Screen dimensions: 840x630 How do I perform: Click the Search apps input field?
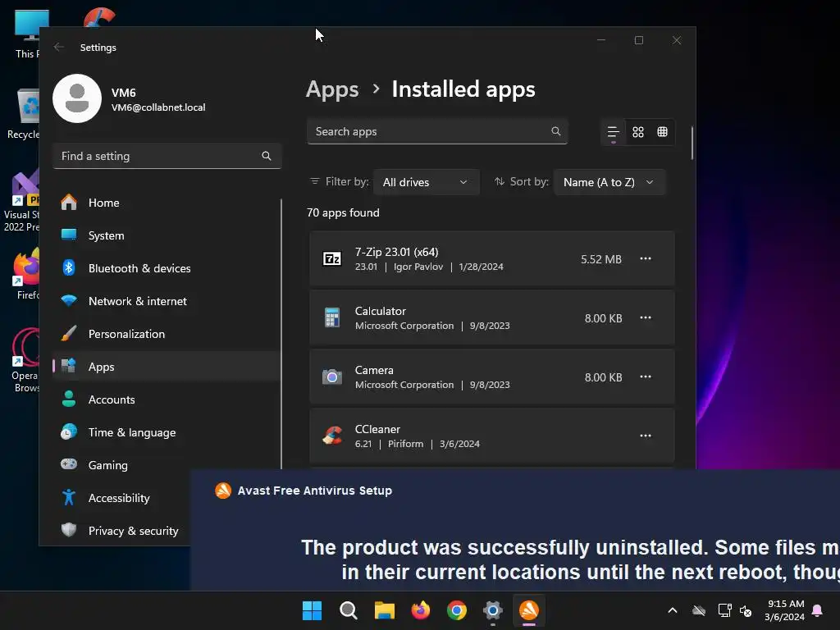point(437,131)
